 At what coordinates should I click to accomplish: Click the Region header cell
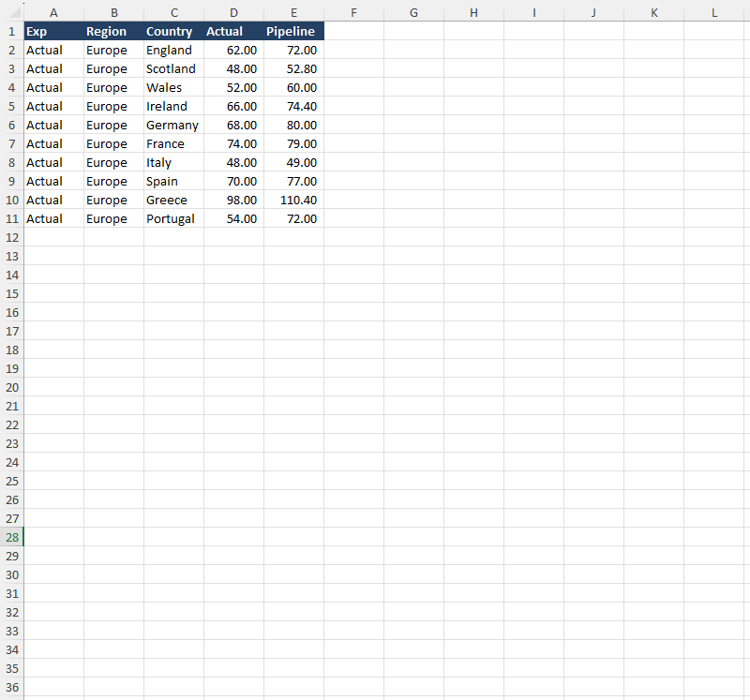pyautogui.click(x=113, y=32)
